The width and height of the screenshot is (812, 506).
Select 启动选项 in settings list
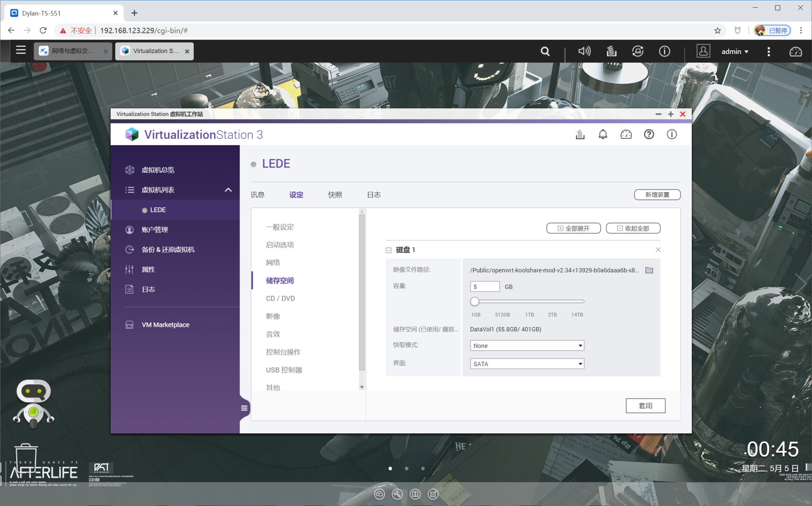tap(280, 245)
